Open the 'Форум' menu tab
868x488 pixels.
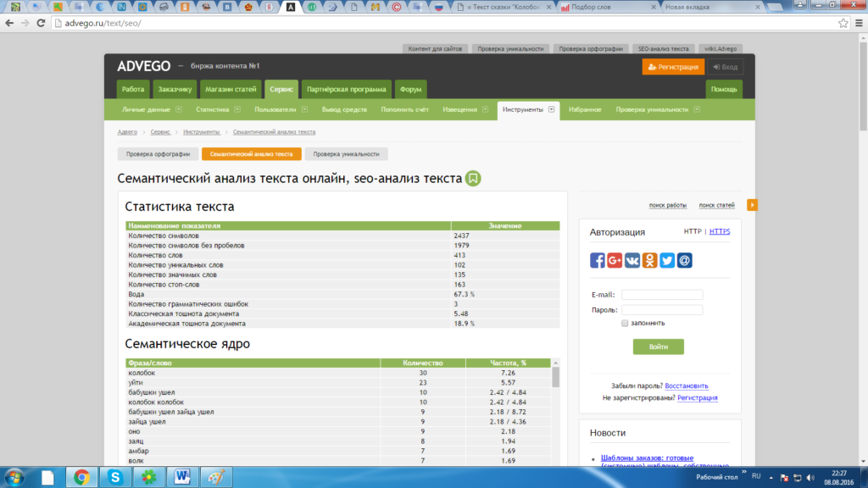[x=411, y=89]
